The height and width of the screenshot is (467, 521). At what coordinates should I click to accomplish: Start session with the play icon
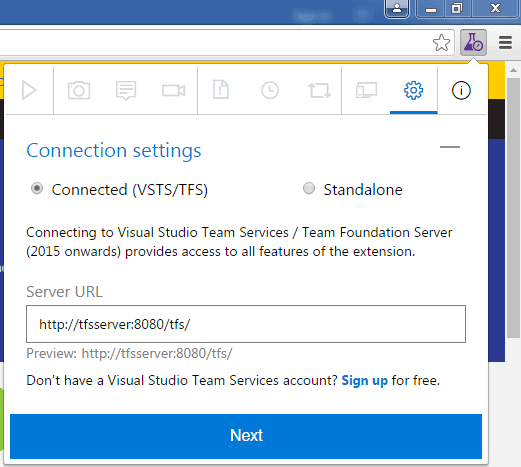[29, 90]
